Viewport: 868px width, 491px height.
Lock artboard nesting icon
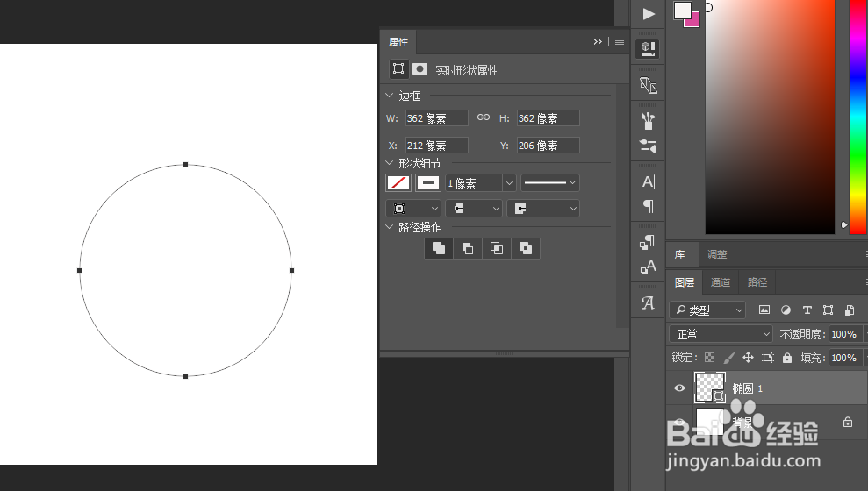pyautogui.click(x=767, y=358)
